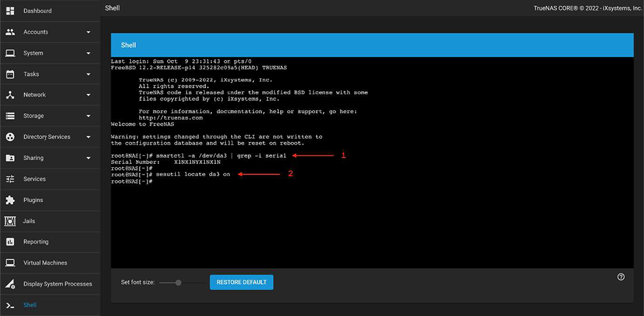The image size is (644, 316).
Task: Click the Network topology icon
Action: coord(10,95)
